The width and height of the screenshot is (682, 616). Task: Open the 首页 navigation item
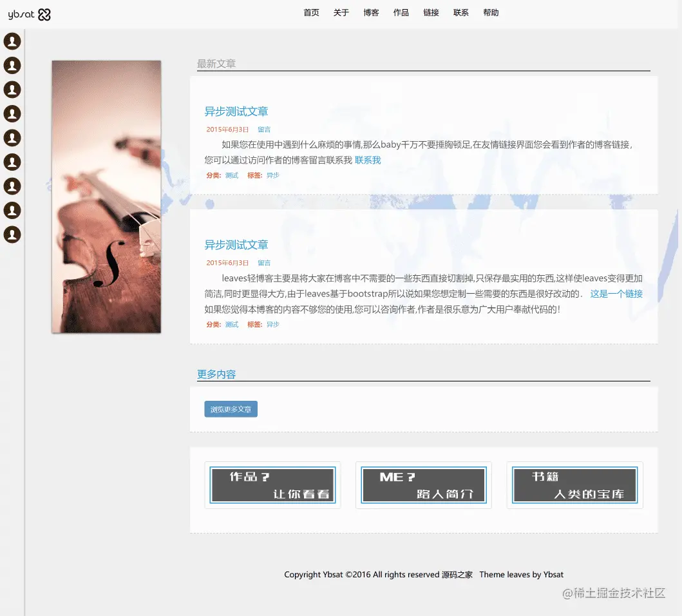click(311, 12)
